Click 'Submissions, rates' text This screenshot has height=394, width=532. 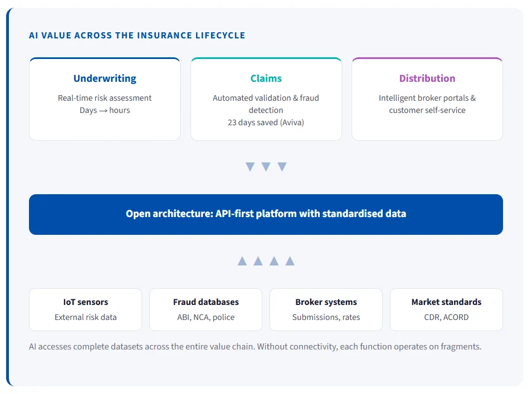coord(326,317)
